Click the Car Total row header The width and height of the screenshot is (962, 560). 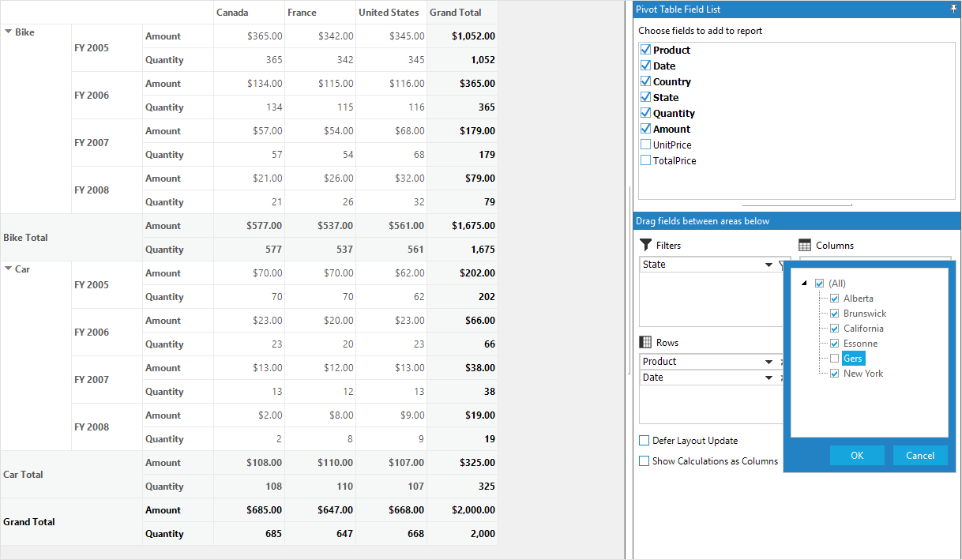click(x=71, y=474)
